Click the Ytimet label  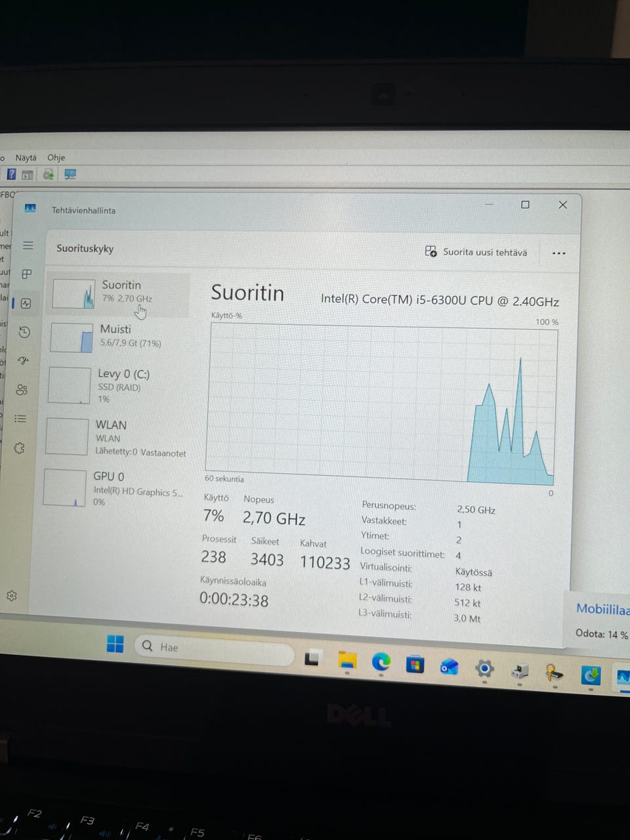tap(375, 535)
